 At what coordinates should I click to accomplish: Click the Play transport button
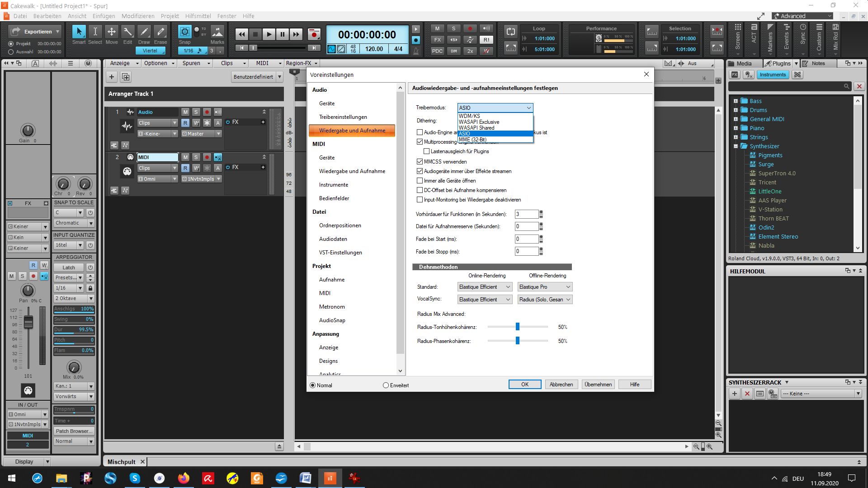pos(269,34)
